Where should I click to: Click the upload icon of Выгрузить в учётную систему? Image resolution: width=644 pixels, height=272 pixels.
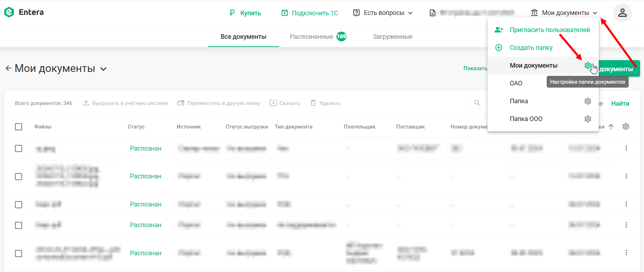(x=86, y=103)
